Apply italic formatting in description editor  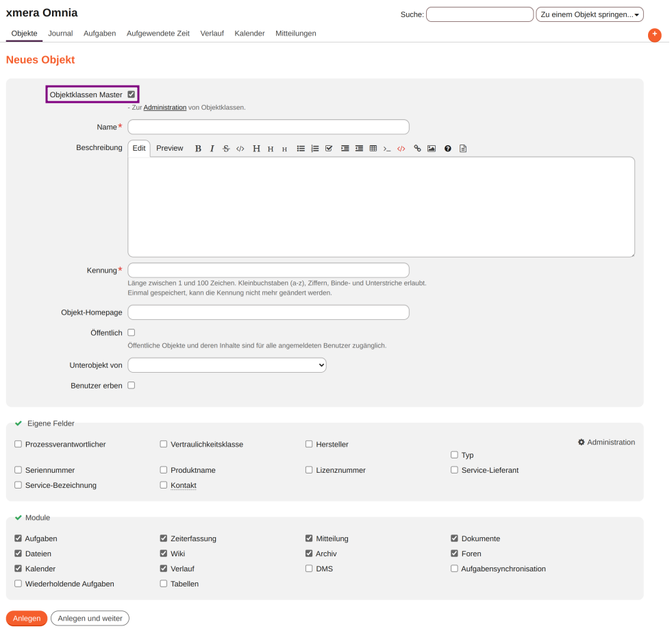point(212,149)
